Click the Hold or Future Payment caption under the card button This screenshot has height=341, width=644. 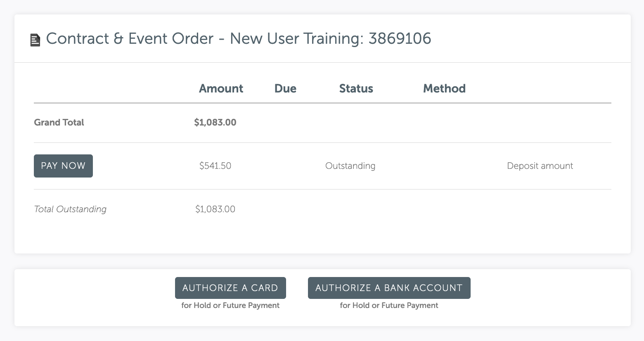point(230,305)
